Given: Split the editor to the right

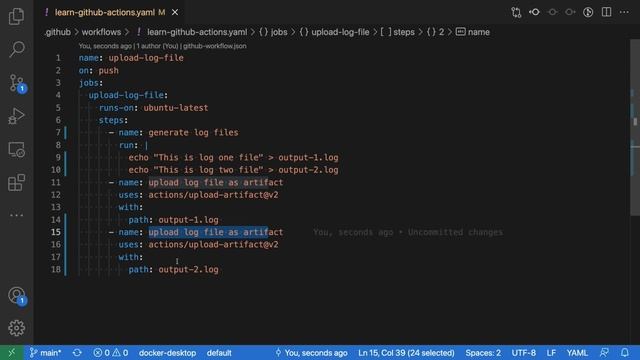Looking at the screenshot, I should 607,12.
